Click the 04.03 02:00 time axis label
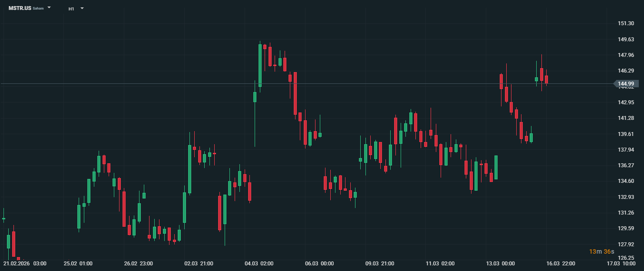Viewport: 644px width, 271px height. point(260,264)
